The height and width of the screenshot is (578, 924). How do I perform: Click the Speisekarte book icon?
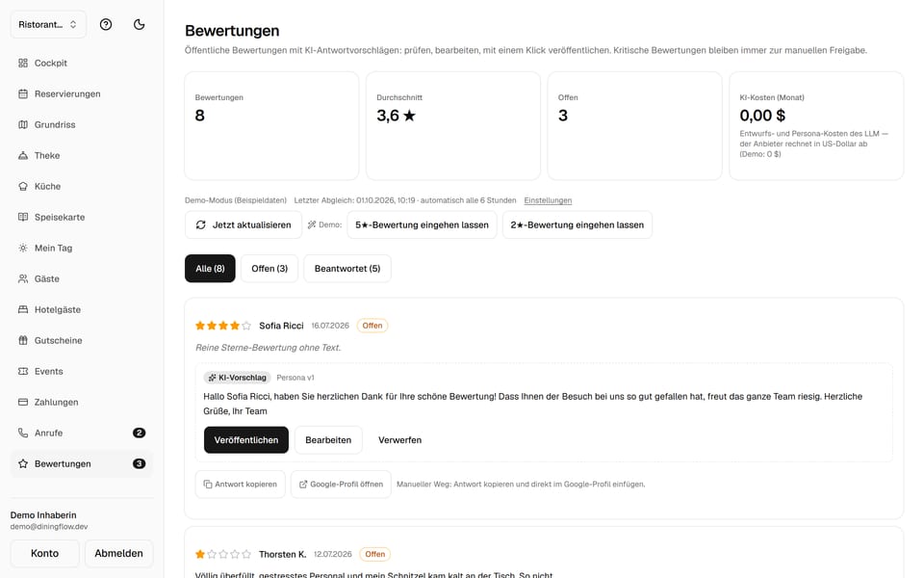pos(23,217)
